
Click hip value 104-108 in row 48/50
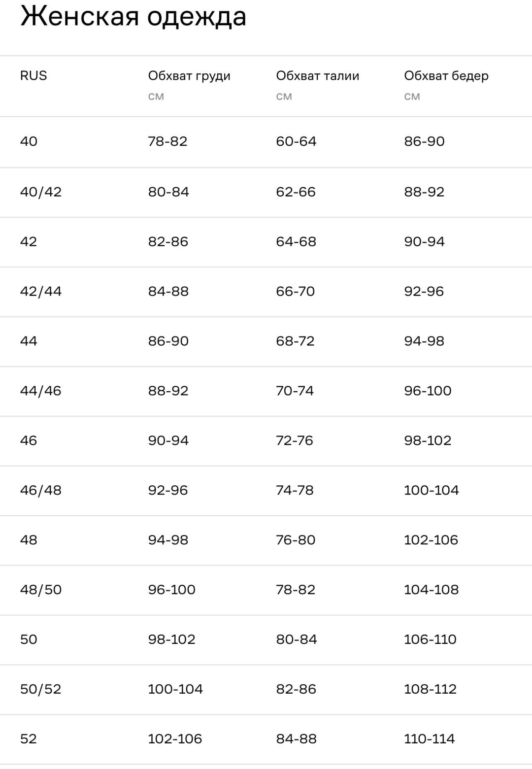(x=431, y=590)
